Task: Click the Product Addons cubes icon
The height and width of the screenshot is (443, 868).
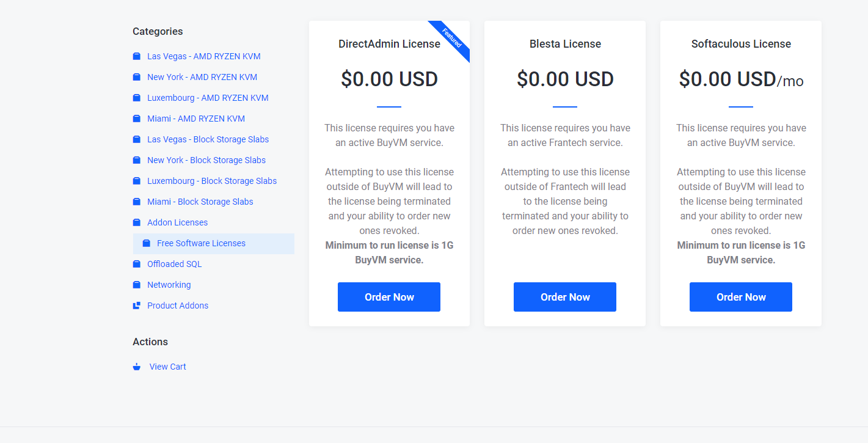Action: tap(137, 306)
